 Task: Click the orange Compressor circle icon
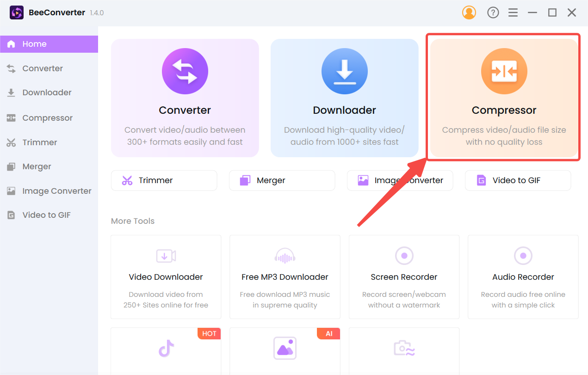pos(504,71)
